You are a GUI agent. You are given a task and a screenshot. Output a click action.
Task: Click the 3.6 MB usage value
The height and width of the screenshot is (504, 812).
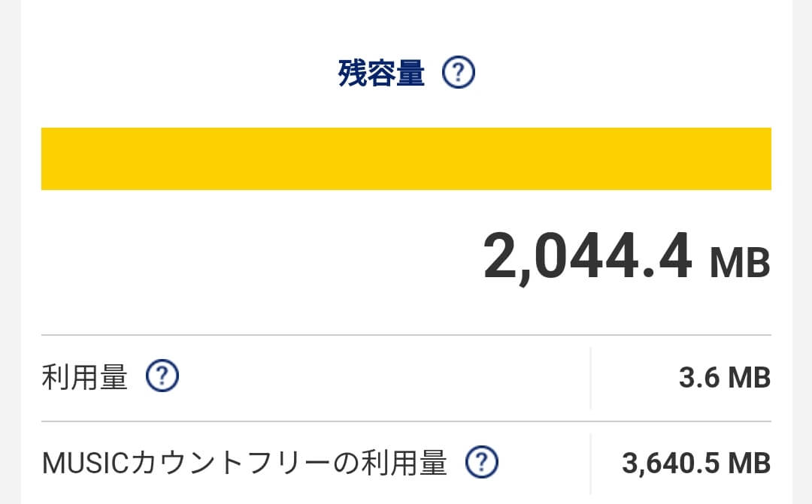(x=725, y=377)
